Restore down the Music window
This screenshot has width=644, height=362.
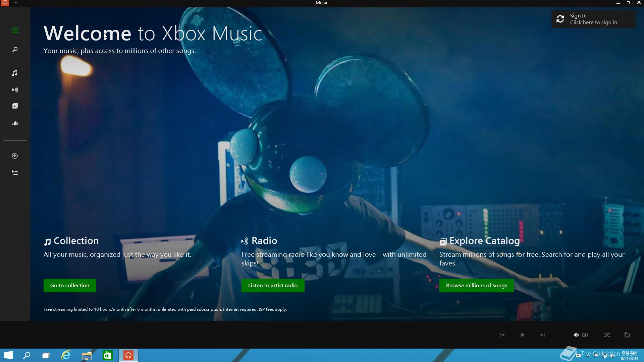(628, 3)
